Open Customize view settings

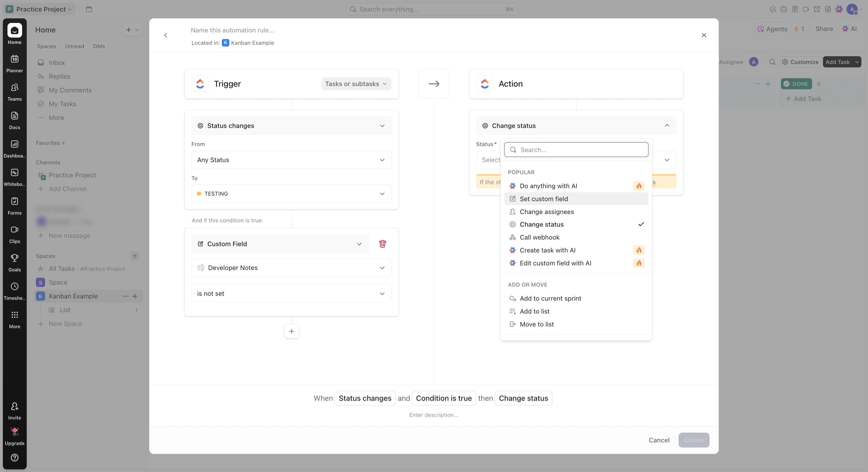coord(800,62)
